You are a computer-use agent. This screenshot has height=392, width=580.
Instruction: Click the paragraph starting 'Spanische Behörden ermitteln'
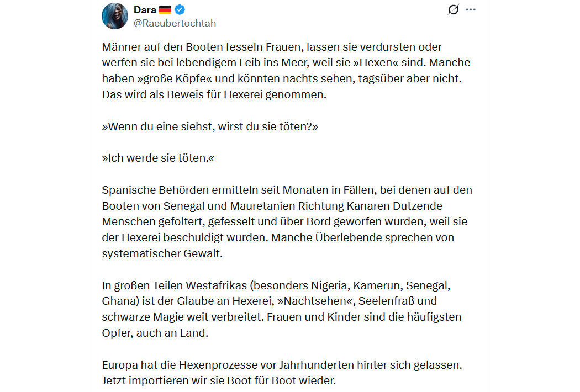coord(287,221)
